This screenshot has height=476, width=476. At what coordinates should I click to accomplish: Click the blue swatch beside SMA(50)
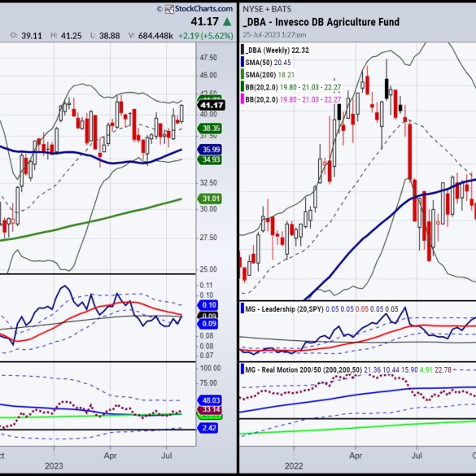pos(242,62)
